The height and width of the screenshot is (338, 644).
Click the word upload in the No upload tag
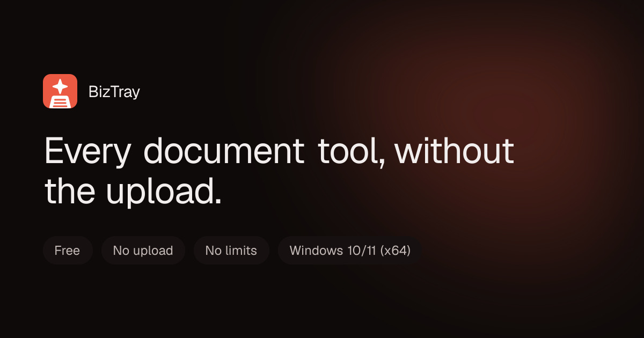point(152,251)
